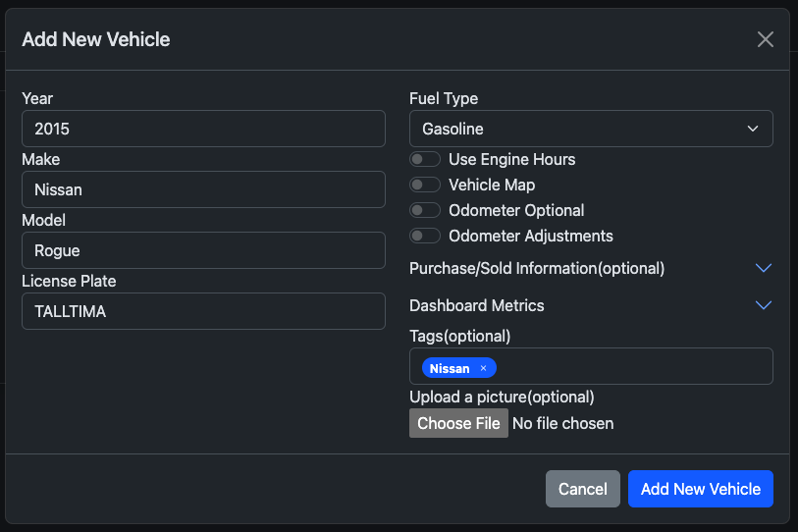Close the Add New Vehicle dialog

click(766, 39)
